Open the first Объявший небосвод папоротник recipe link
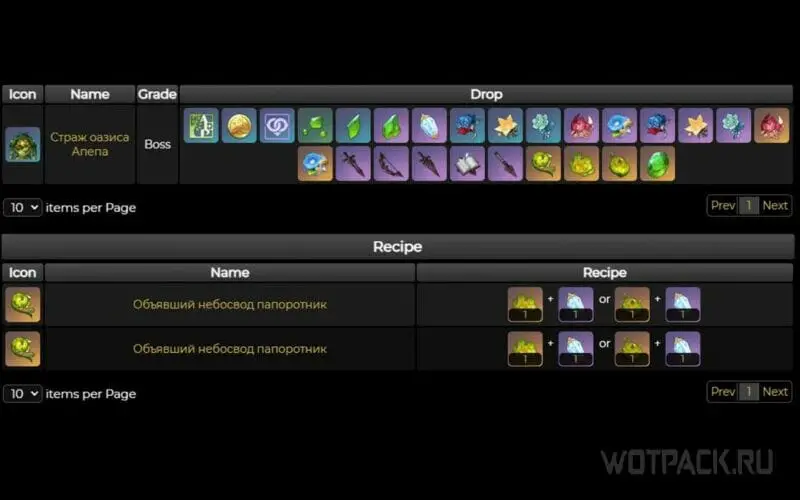The width and height of the screenshot is (800, 500). point(230,305)
